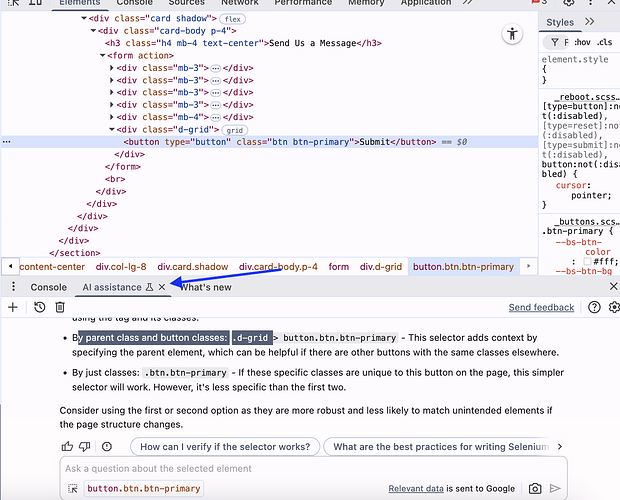Click select-element icon in prompt box
This screenshot has height=500, width=620.
point(73,489)
